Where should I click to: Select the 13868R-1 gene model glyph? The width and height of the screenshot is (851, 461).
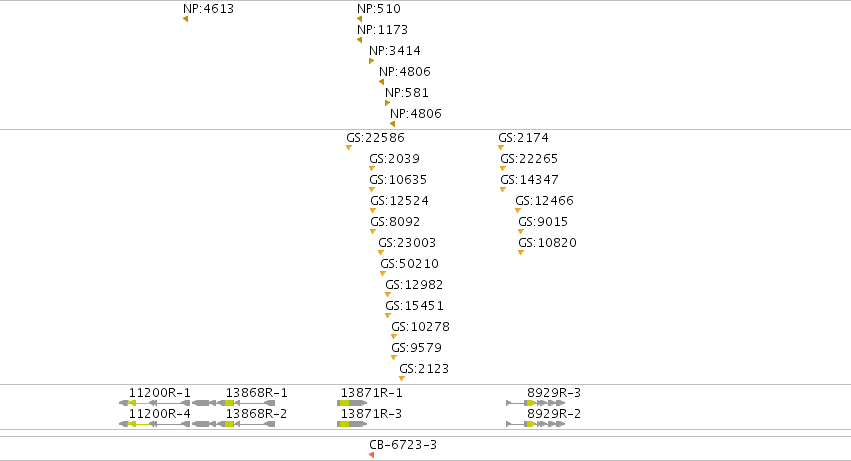click(234, 403)
